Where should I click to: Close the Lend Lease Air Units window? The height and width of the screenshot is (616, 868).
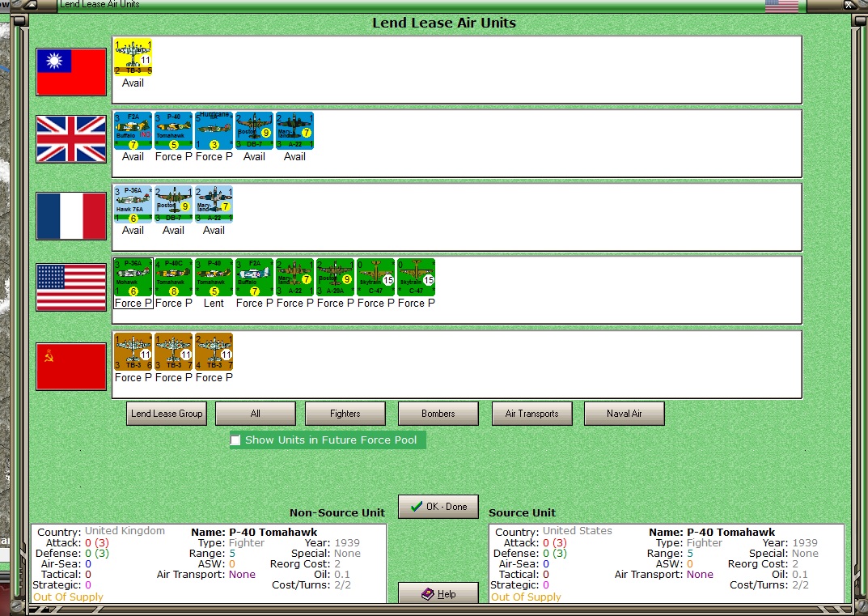pyautogui.click(x=849, y=5)
